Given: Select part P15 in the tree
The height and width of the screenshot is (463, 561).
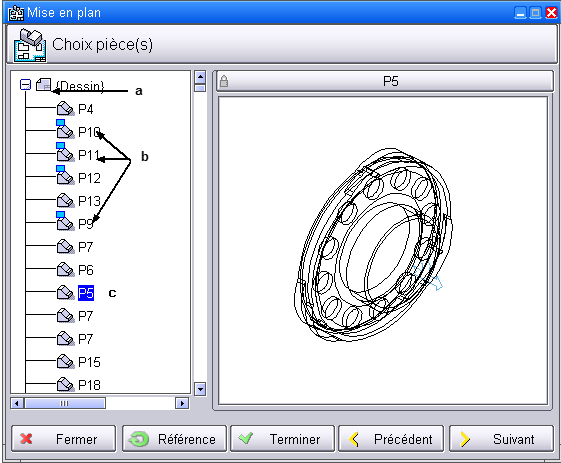Looking at the screenshot, I should coord(89,362).
